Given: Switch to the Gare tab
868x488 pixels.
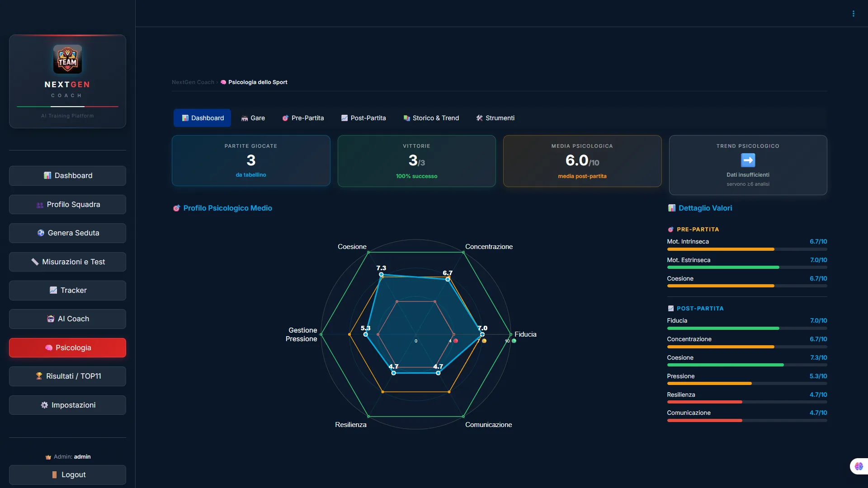Looking at the screenshot, I should (253, 118).
